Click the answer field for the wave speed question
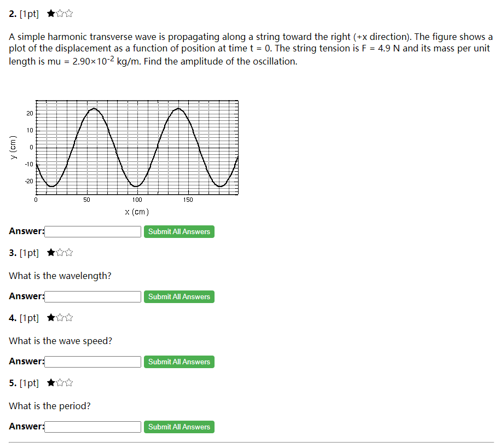Viewport: 498px width, 448px height. [x=92, y=362]
